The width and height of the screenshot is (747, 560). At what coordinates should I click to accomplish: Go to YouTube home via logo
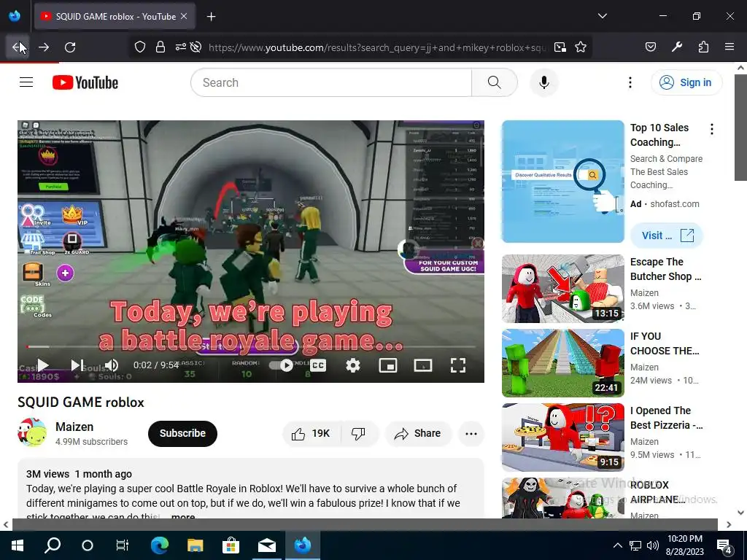85,82
